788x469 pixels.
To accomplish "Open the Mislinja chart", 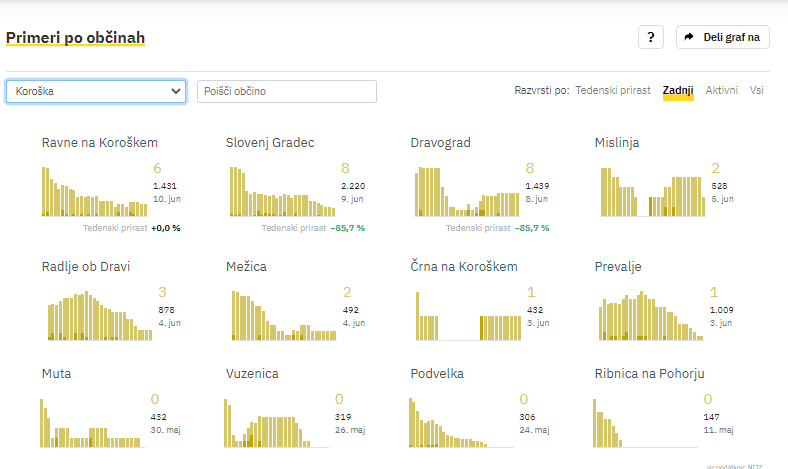I will pyautogui.click(x=650, y=191).
